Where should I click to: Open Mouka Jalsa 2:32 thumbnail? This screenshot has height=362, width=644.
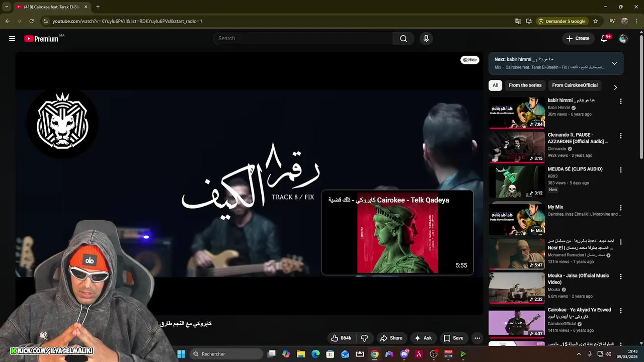click(517, 288)
